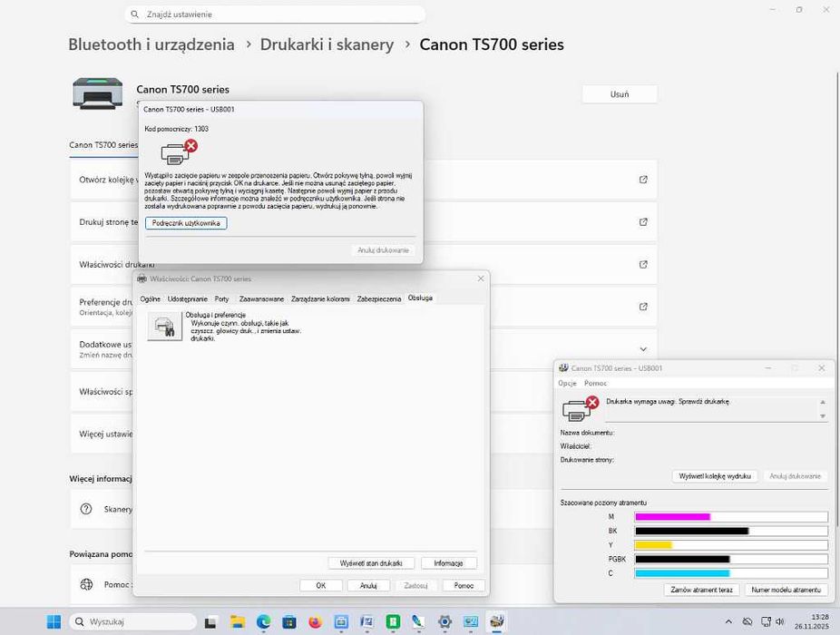This screenshot has height=635, width=840.
Task: Show hidden system tray icons
Action: (x=728, y=621)
